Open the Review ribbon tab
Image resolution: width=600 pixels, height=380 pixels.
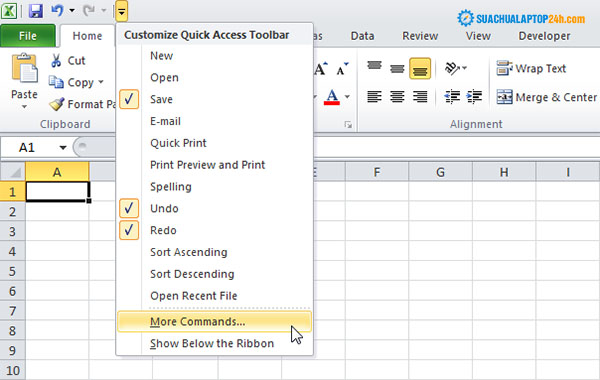click(x=420, y=36)
